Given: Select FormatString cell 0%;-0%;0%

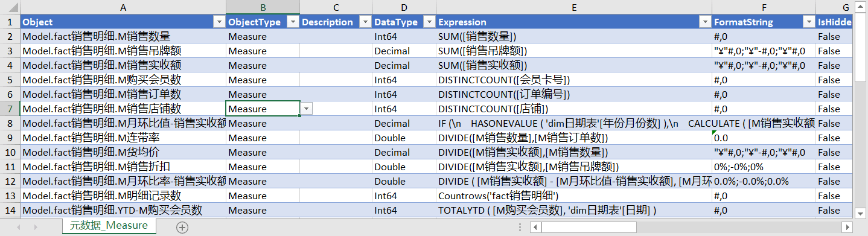Looking at the screenshot, I should (x=764, y=167).
